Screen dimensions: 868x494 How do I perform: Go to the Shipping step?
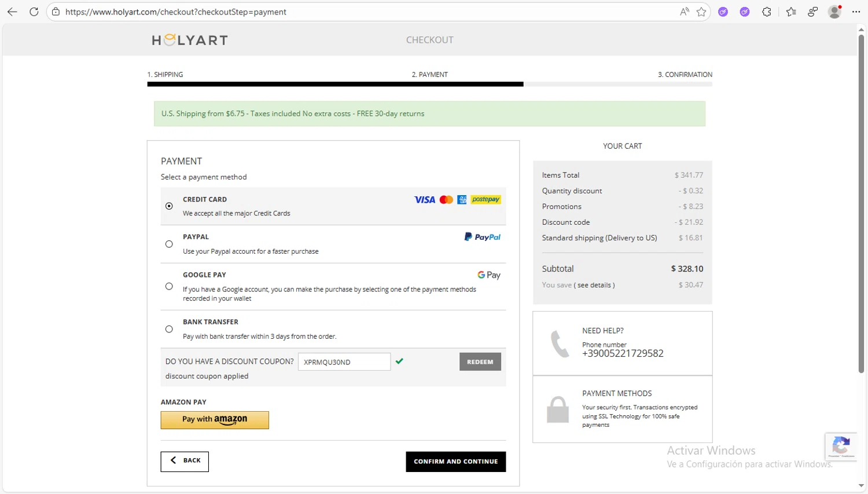[165, 75]
